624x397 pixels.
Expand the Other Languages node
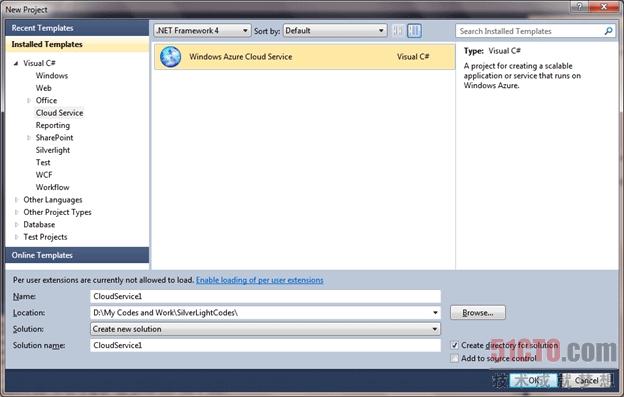pyautogui.click(x=16, y=200)
